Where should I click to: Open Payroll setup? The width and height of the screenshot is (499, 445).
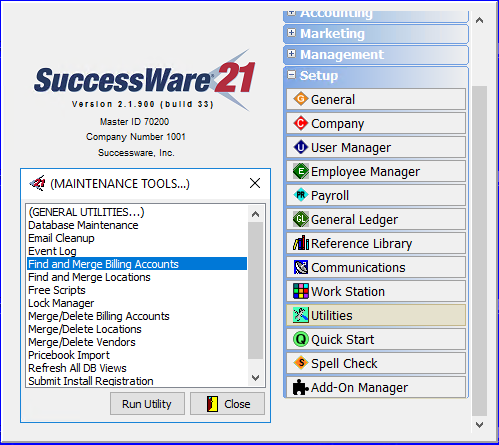pos(376,195)
